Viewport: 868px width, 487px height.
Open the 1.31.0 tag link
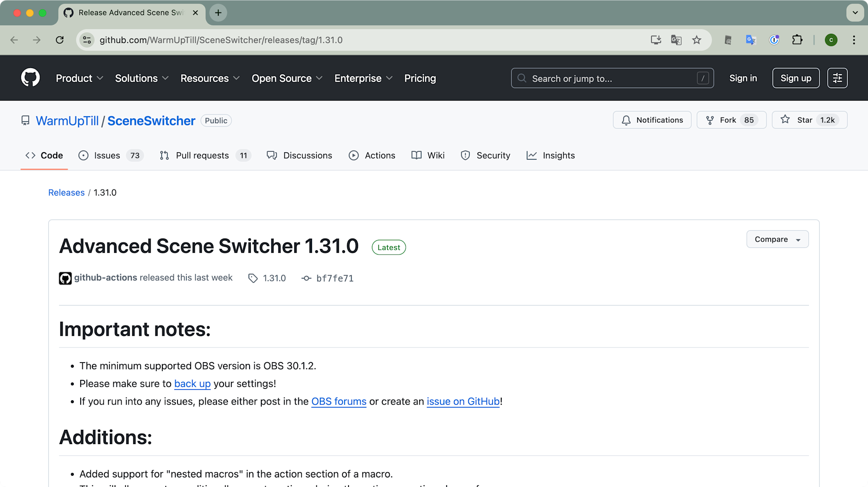point(274,278)
